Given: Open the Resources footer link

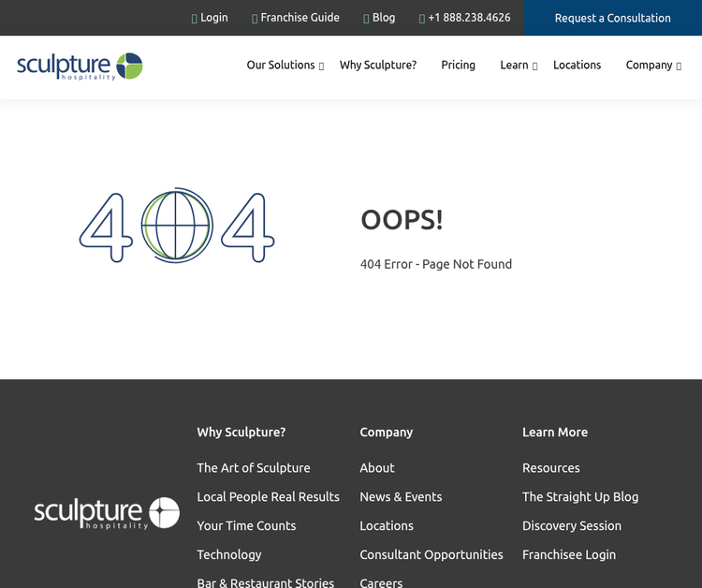Looking at the screenshot, I should (x=550, y=467).
